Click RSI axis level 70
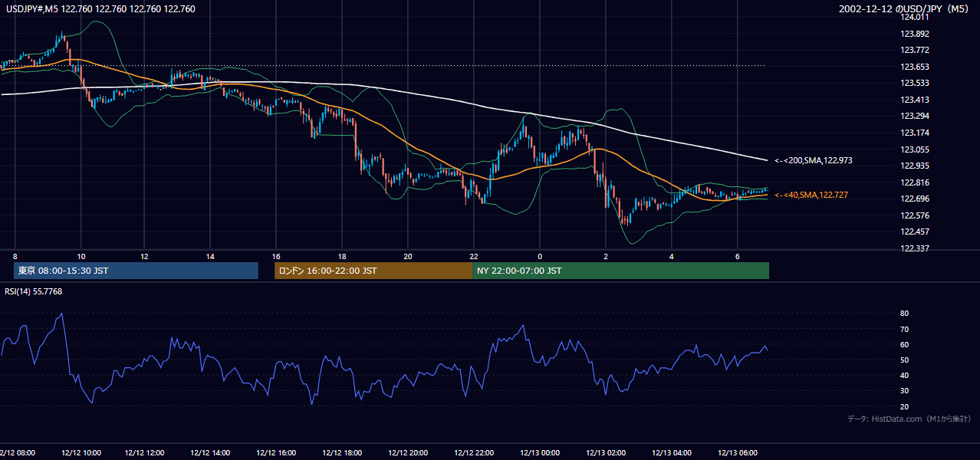Screen dimensions: 980x460 [904, 329]
